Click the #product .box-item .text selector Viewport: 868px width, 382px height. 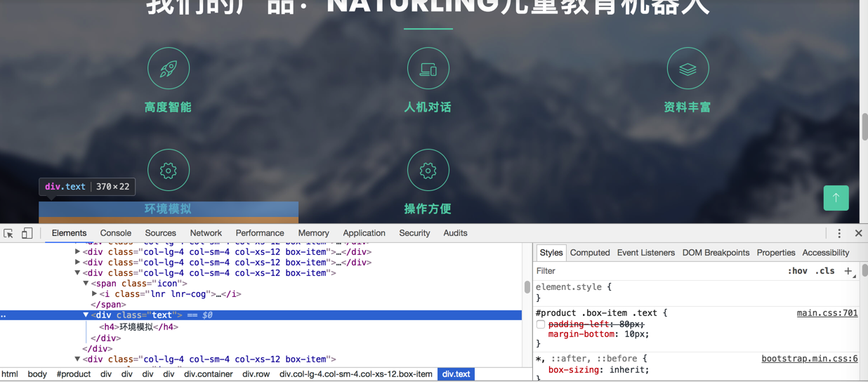(x=598, y=313)
